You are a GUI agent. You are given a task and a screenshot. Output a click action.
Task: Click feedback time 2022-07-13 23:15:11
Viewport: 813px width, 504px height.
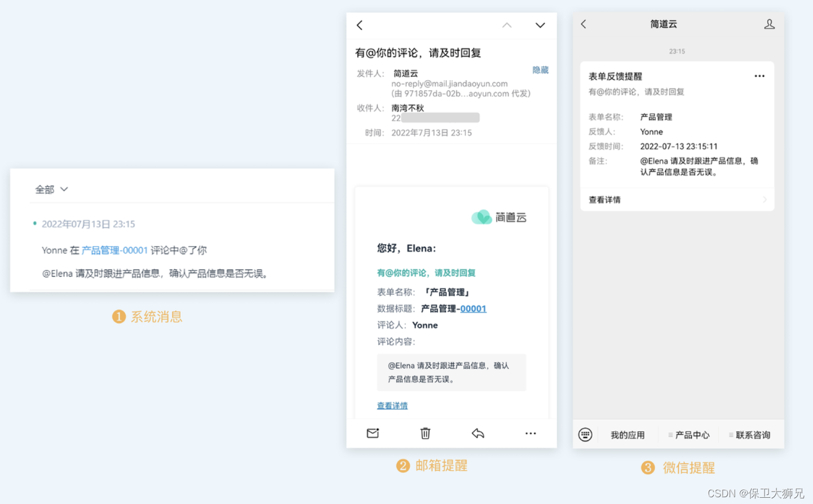pyautogui.click(x=679, y=146)
